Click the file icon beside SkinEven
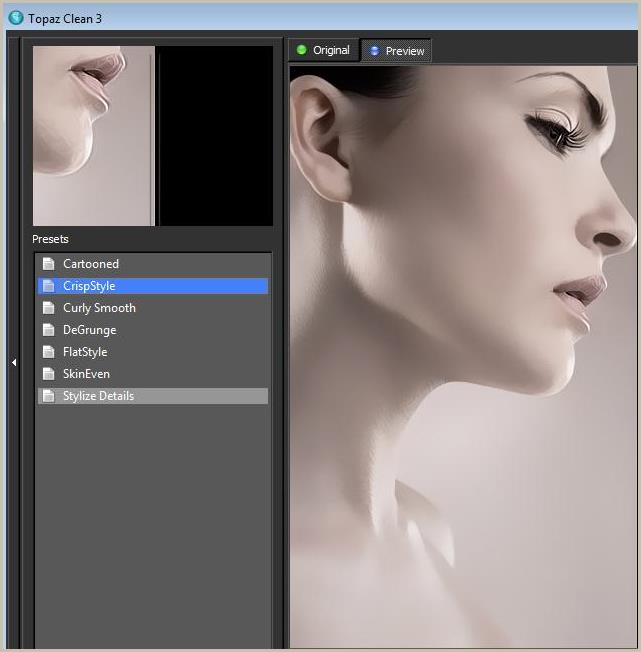641x652 pixels. click(48, 374)
